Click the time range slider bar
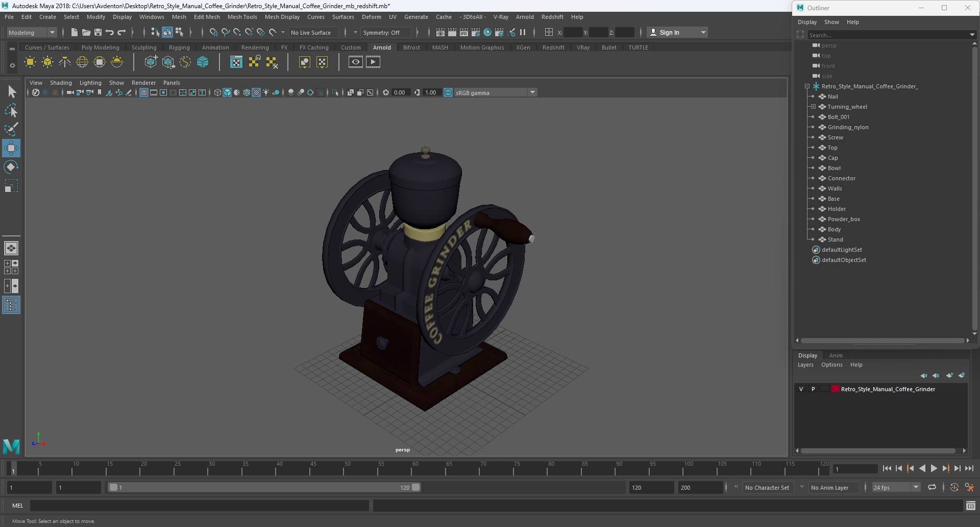The height and width of the screenshot is (527, 980). (x=264, y=487)
